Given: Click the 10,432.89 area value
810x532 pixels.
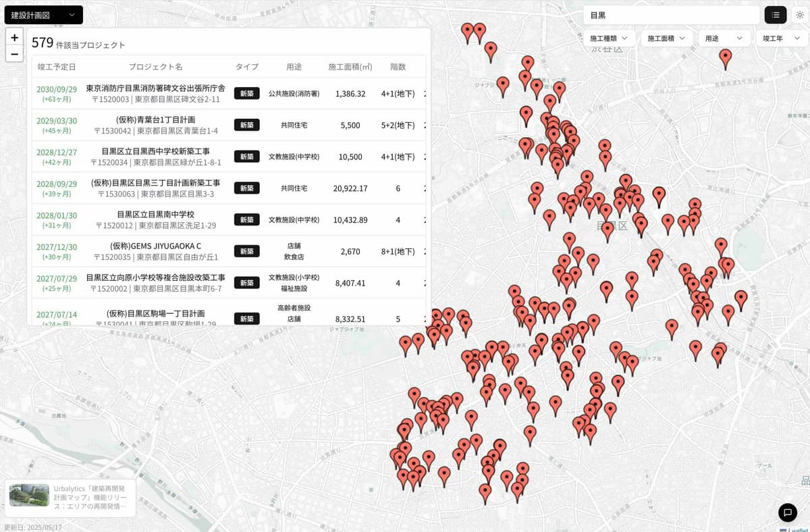Looking at the screenshot, I should tap(350, 219).
